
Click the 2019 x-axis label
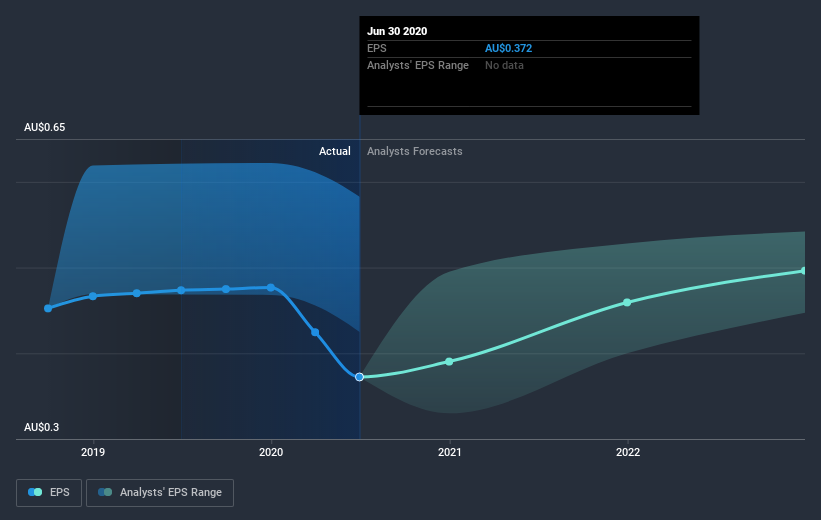[x=93, y=452]
